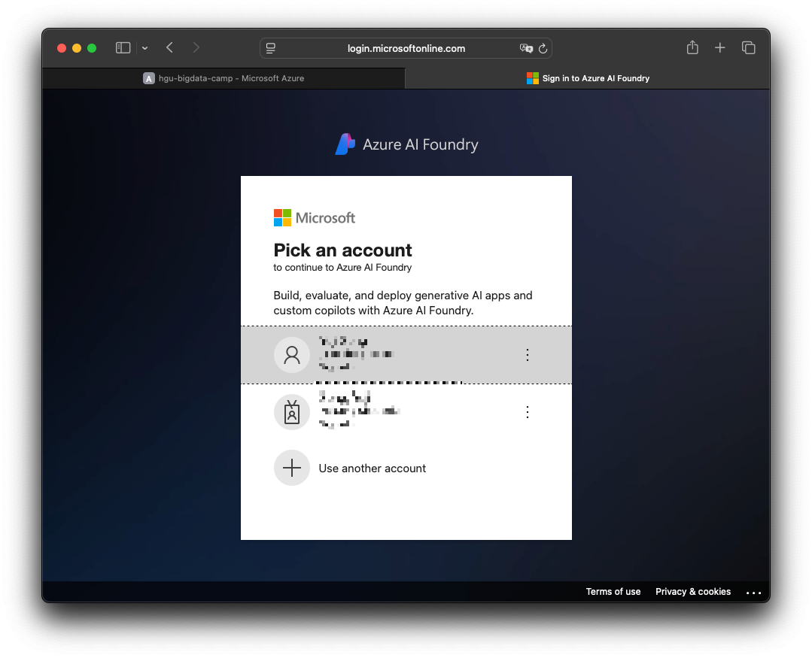Reload the page with the refresh icon
Screen dimensions: 812x658
pos(543,48)
